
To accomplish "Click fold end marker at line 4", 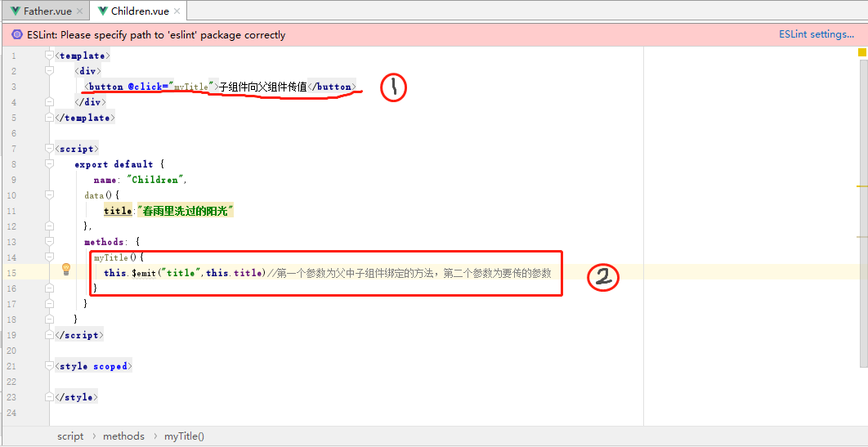I will tap(49, 102).
